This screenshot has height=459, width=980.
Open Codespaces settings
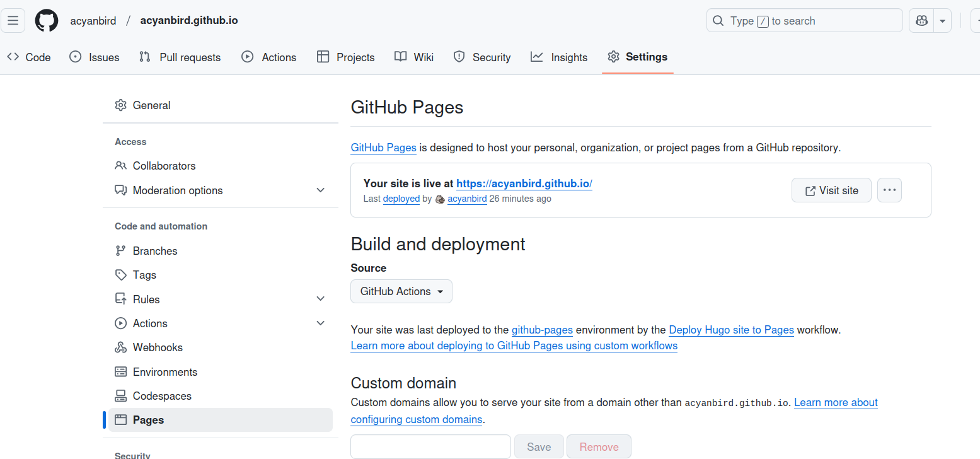pyautogui.click(x=221, y=396)
